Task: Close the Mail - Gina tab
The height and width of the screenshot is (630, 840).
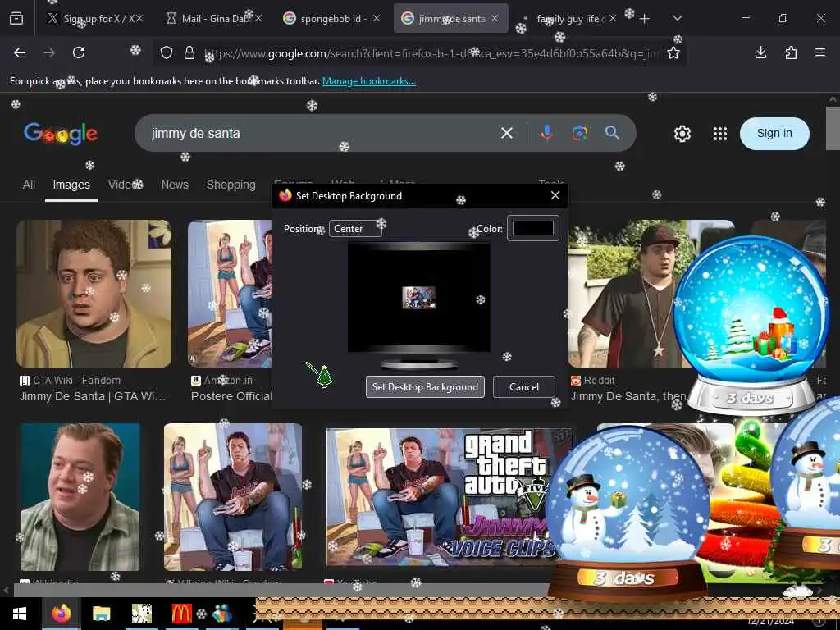Action: click(258, 18)
